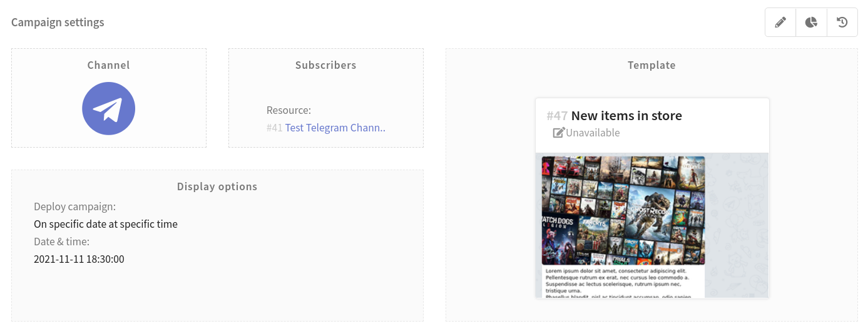Click the #41 resource number

click(275, 128)
